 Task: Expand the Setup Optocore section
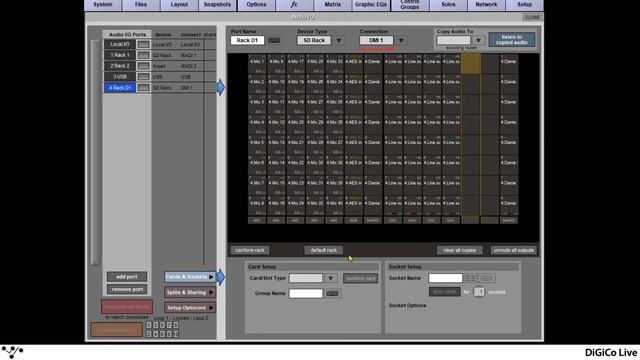pyautogui.click(x=190, y=308)
